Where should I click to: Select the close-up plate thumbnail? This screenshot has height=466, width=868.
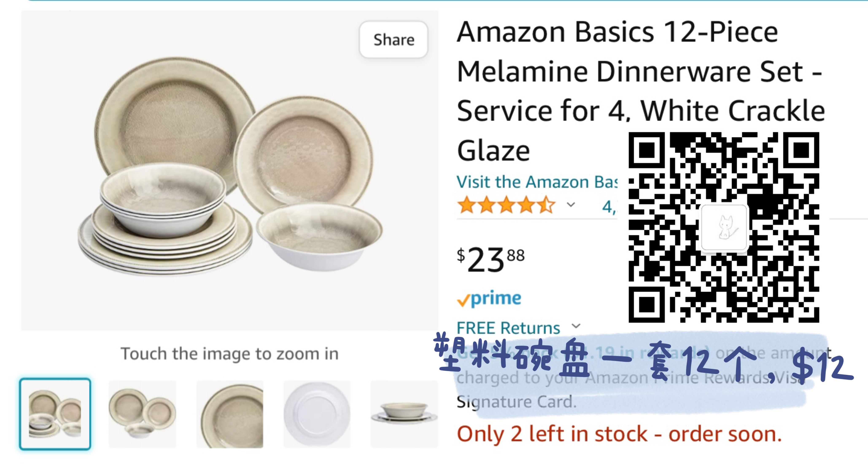pos(230,414)
